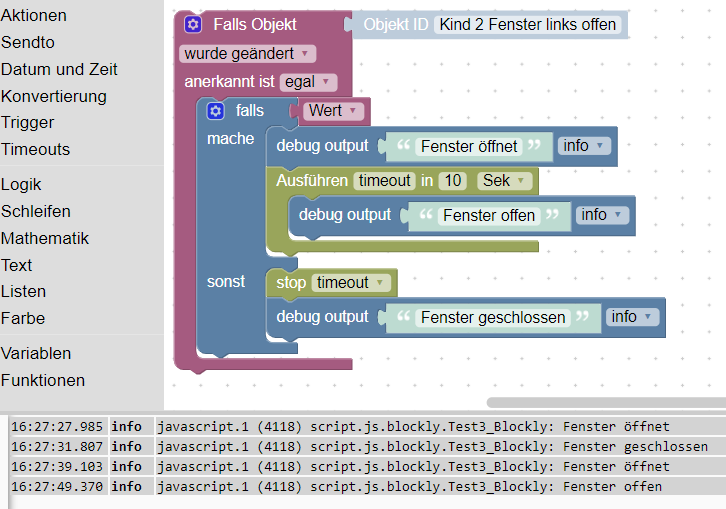Image resolution: width=726 pixels, height=509 pixels.
Task: Click Objekt ID field 'Kind 2 Fenster links offen'
Action: (528, 25)
